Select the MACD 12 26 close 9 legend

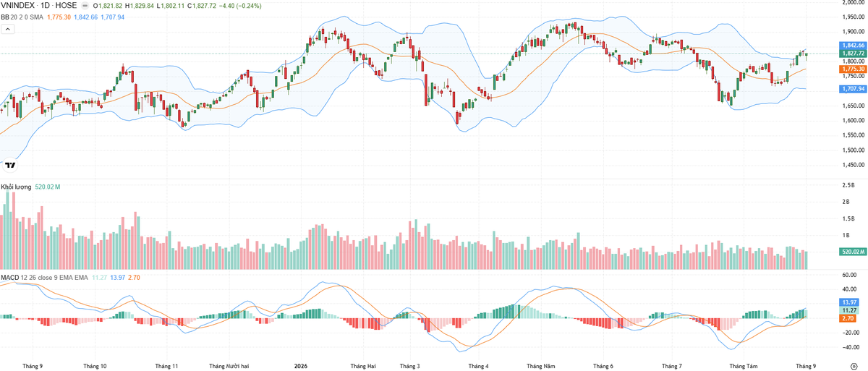[44, 278]
